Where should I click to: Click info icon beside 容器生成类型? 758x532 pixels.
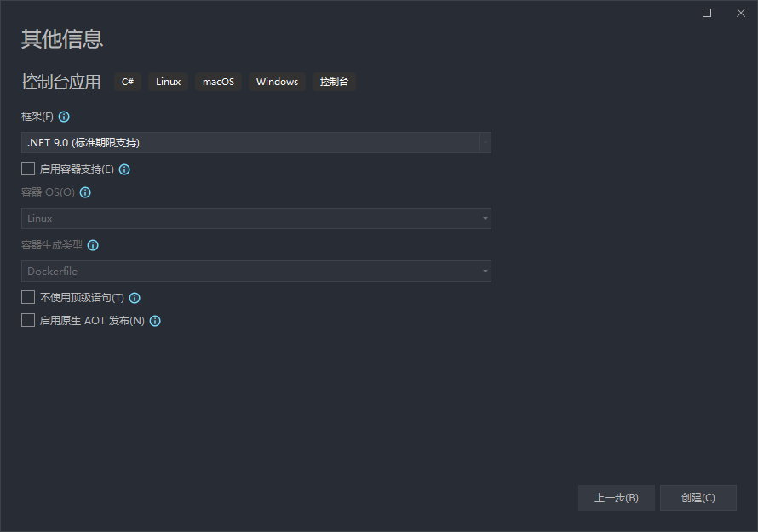(93, 245)
